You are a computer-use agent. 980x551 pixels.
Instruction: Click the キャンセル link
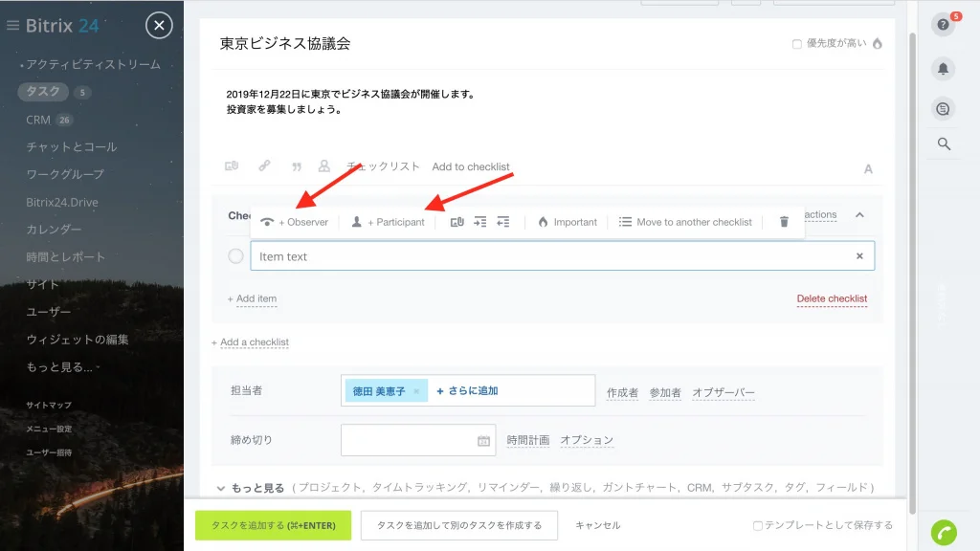(x=597, y=525)
